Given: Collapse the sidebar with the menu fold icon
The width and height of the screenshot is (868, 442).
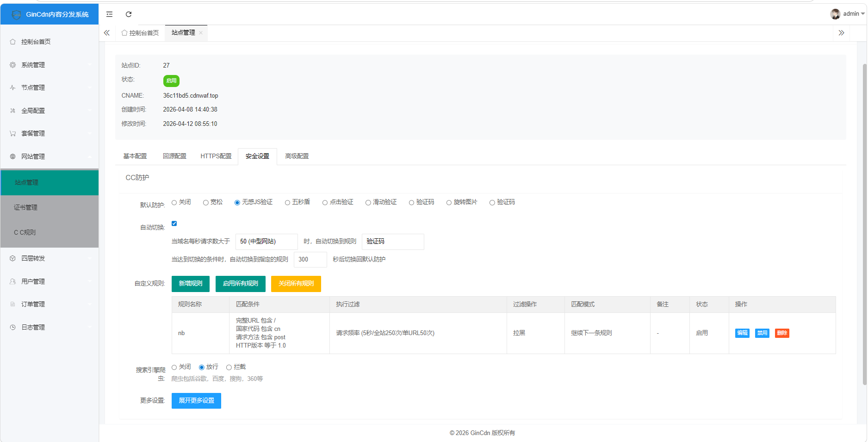Looking at the screenshot, I should pyautogui.click(x=109, y=14).
